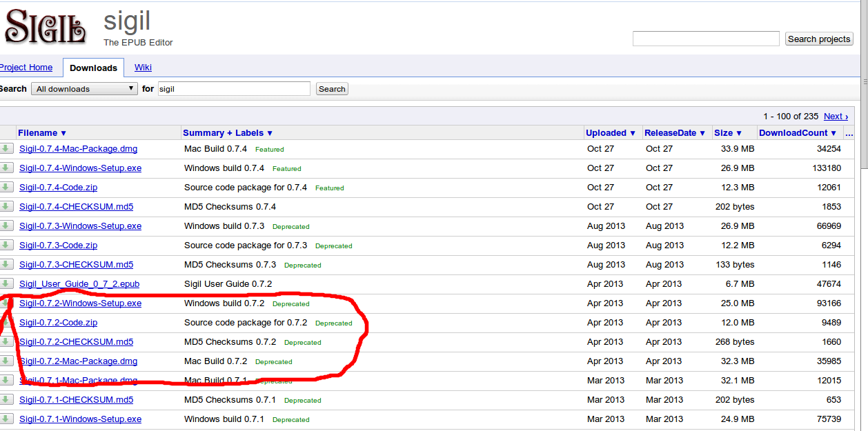Click Featured label on Windows build 0.7.4
Viewport: 868px width, 431px height.
point(286,168)
